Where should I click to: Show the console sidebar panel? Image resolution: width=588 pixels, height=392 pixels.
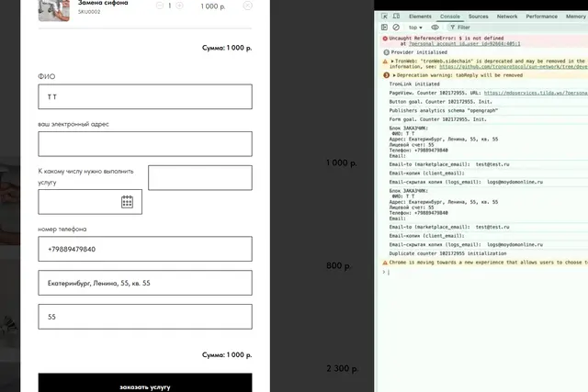(x=384, y=28)
